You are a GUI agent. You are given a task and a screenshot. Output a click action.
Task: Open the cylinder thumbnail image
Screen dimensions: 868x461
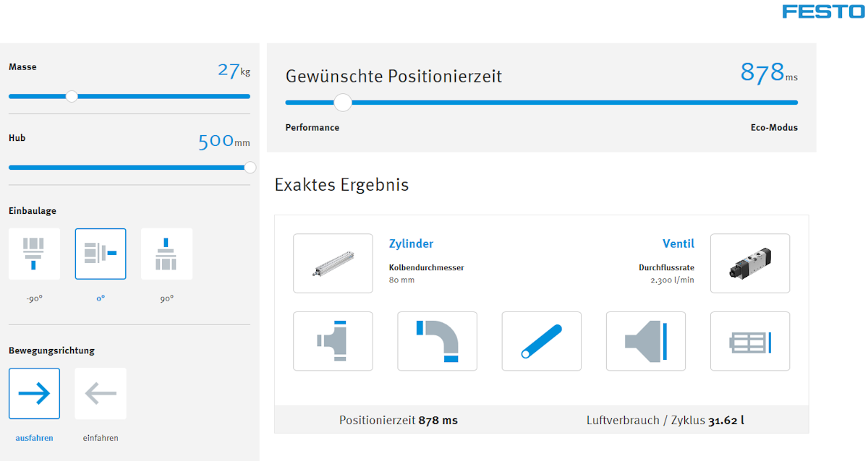[333, 263]
